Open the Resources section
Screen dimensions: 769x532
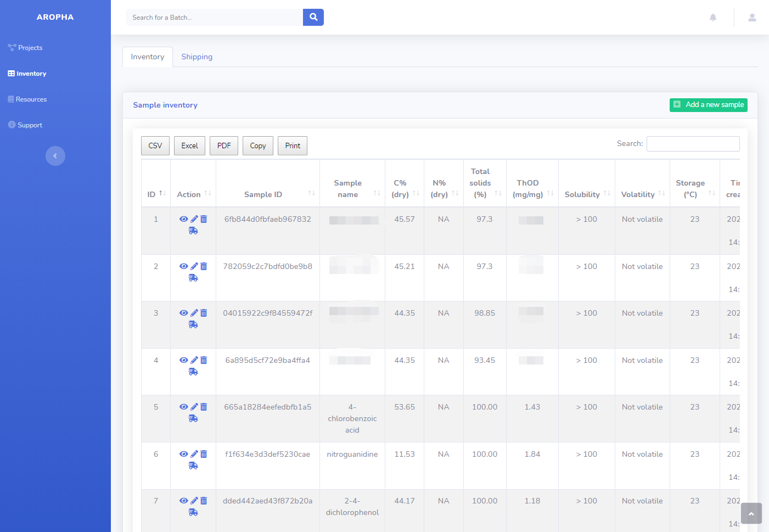[31, 99]
